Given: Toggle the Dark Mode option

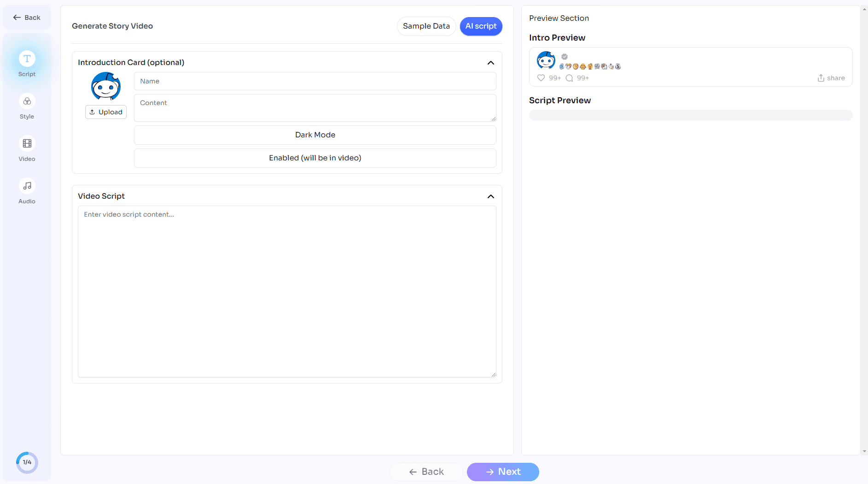Looking at the screenshot, I should [x=315, y=135].
